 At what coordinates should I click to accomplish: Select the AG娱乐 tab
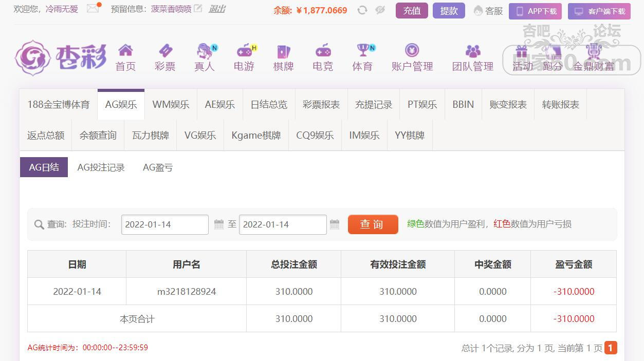pyautogui.click(x=121, y=105)
